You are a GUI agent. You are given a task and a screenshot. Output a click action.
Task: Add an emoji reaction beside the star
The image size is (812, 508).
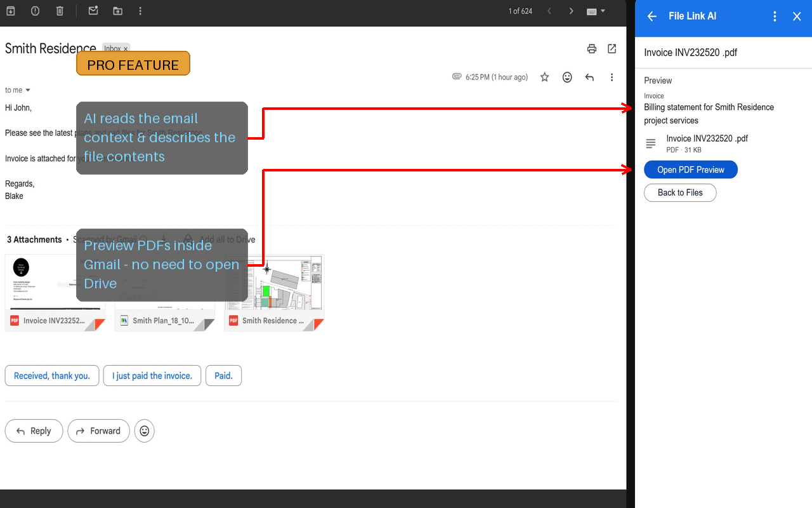[x=567, y=77]
